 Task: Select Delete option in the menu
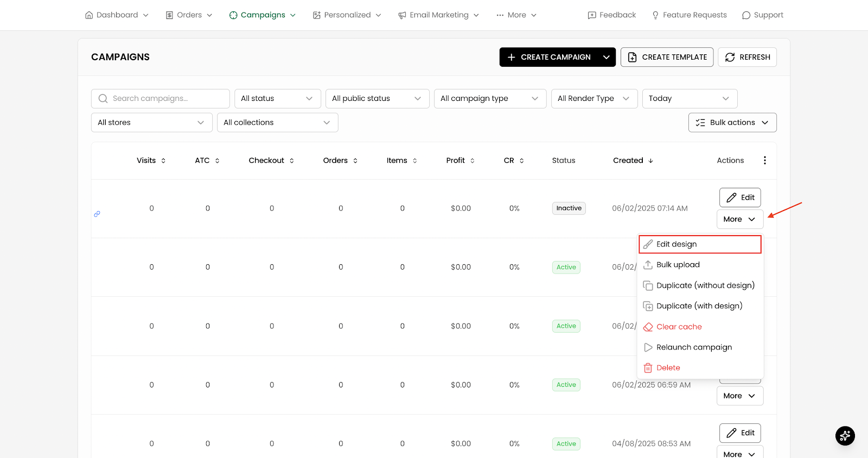(x=700, y=368)
